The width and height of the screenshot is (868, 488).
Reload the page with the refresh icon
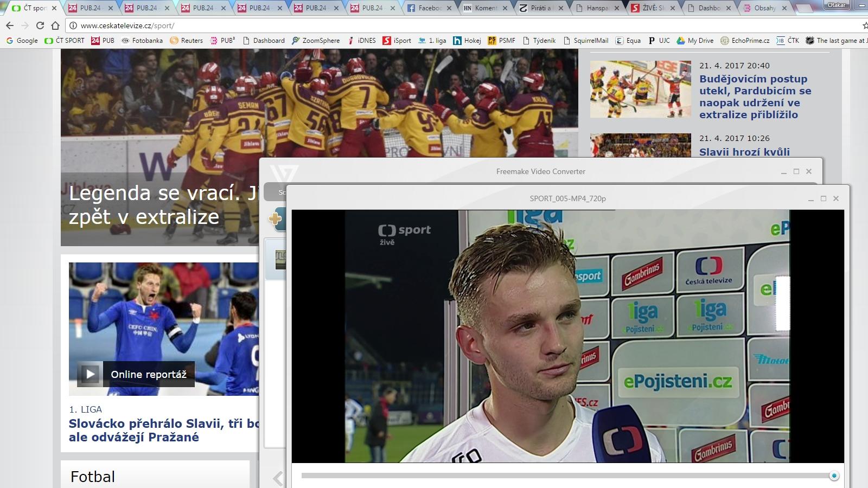point(40,25)
